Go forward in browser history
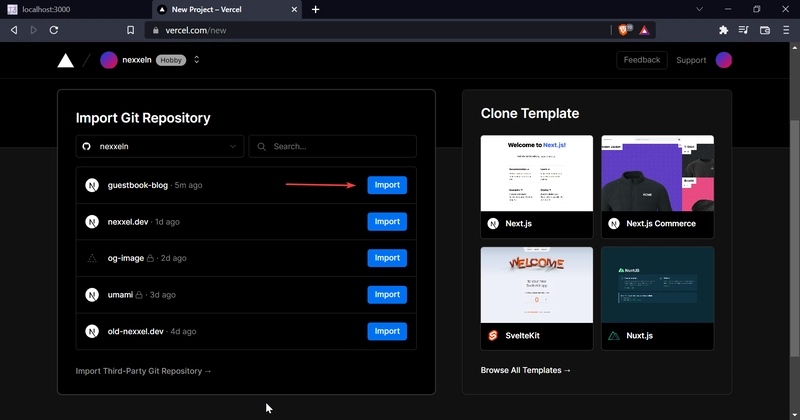Image resolution: width=800 pixels, height=420 pixels. point(34,30)
